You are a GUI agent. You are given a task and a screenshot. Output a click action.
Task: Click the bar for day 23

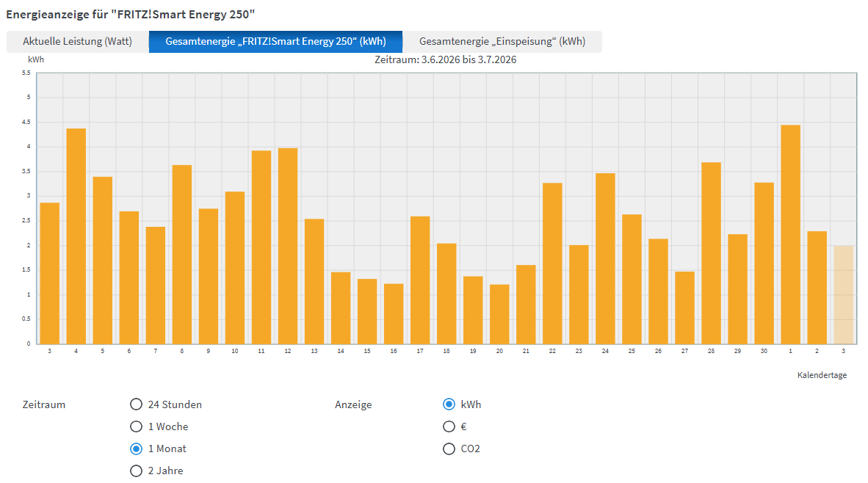579,294
